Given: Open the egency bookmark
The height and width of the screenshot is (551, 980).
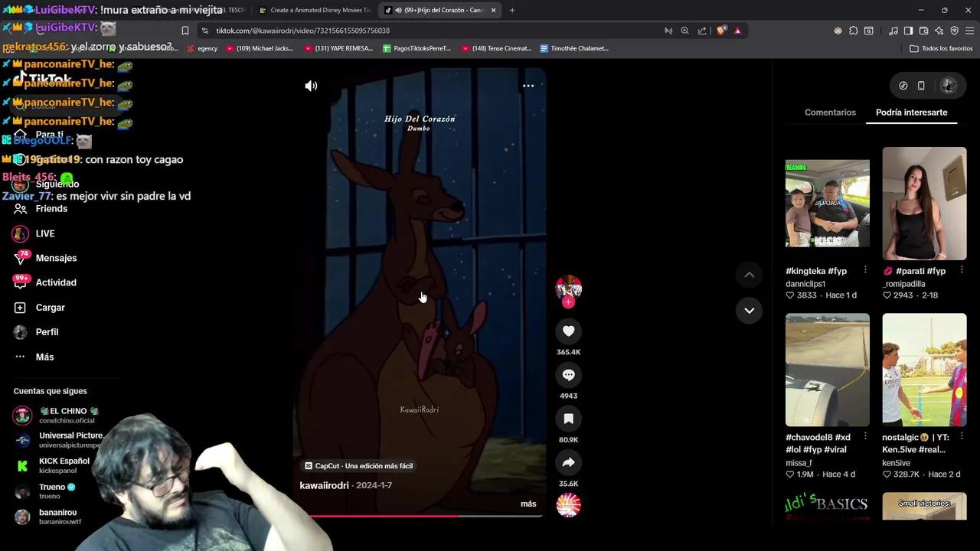Looking at the screenshot, I should 202,48.
